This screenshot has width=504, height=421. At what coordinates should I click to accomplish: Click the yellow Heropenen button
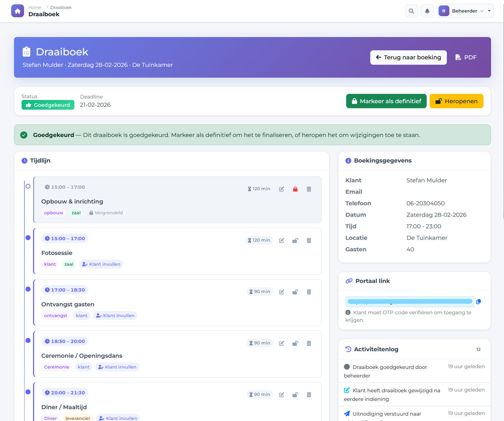pos(456,101)
